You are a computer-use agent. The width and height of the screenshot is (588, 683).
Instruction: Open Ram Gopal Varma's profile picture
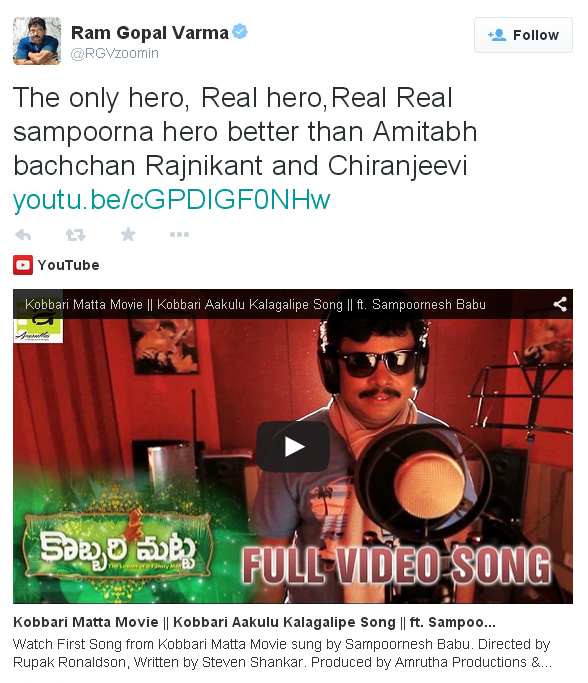37,41
